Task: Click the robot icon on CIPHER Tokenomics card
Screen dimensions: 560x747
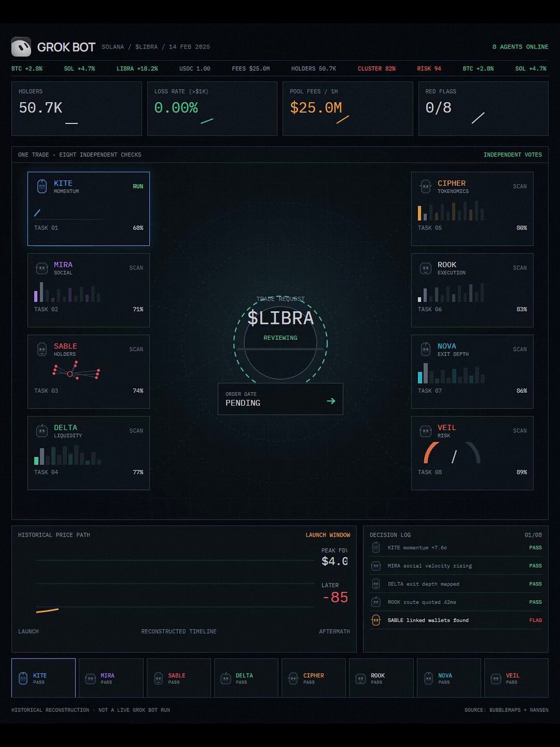Action: [426, 186]
